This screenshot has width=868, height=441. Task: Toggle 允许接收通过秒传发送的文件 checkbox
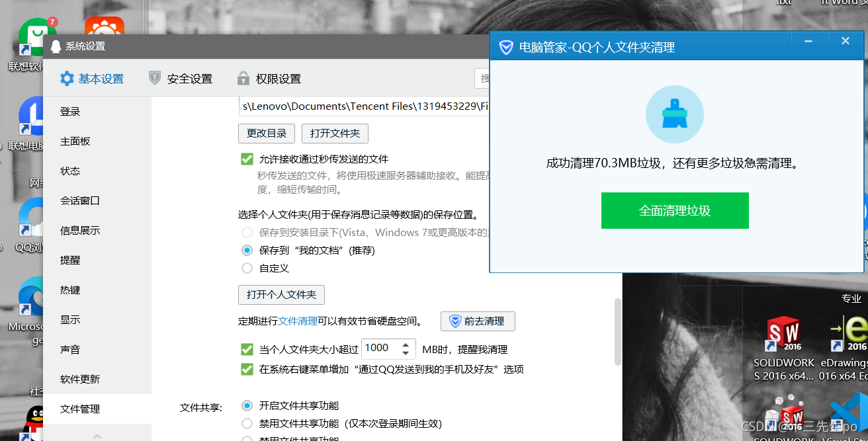[247, 159]
